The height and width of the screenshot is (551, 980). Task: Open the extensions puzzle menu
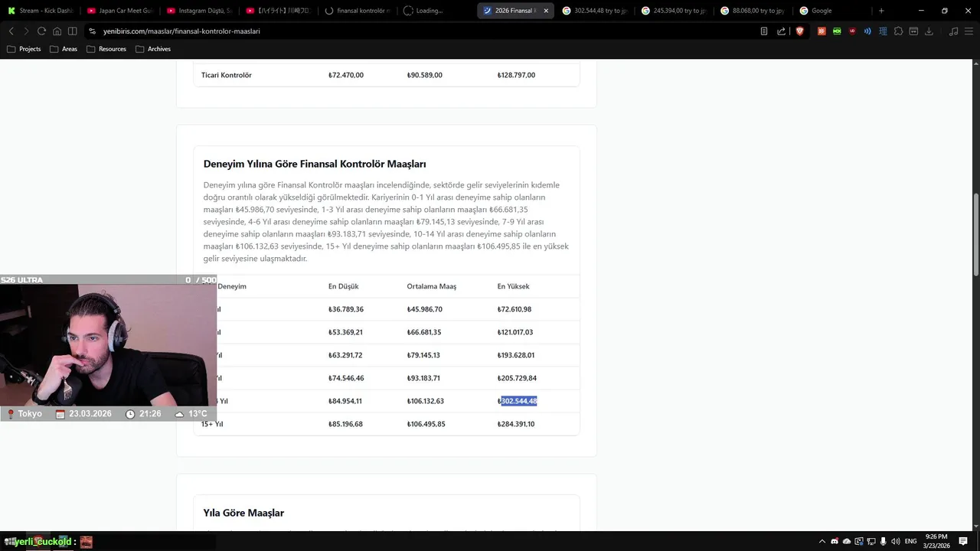[x=898, y=31]
